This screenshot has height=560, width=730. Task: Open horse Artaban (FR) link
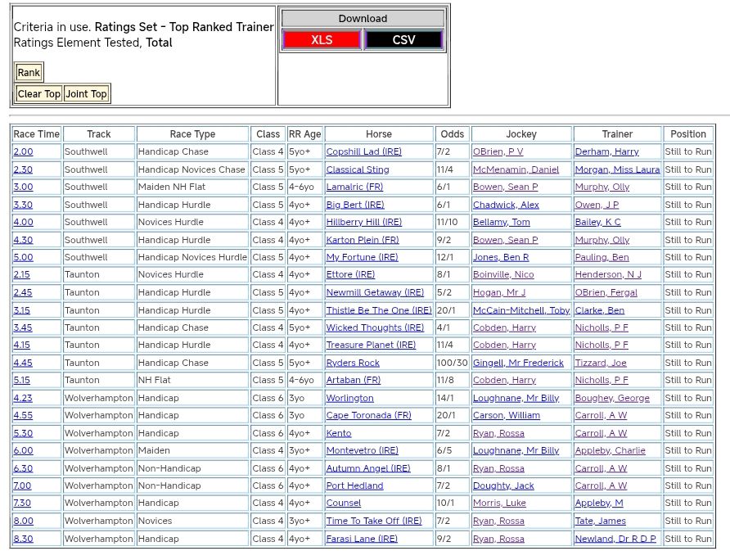tap(353, 380)
